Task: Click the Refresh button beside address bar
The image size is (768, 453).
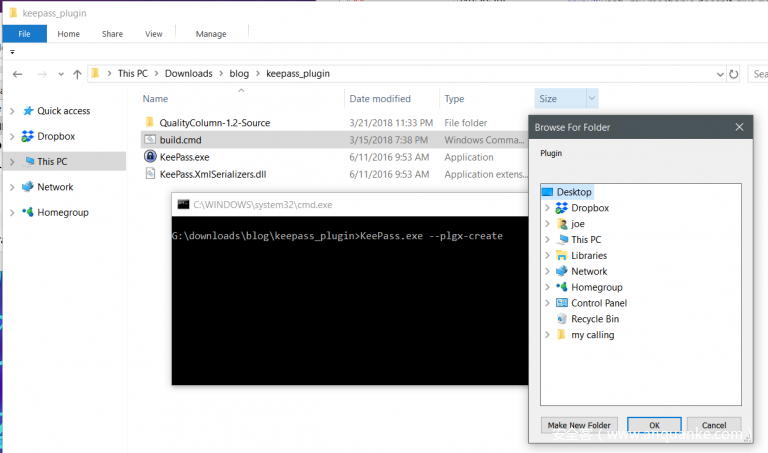Action: tap(735, 74)
